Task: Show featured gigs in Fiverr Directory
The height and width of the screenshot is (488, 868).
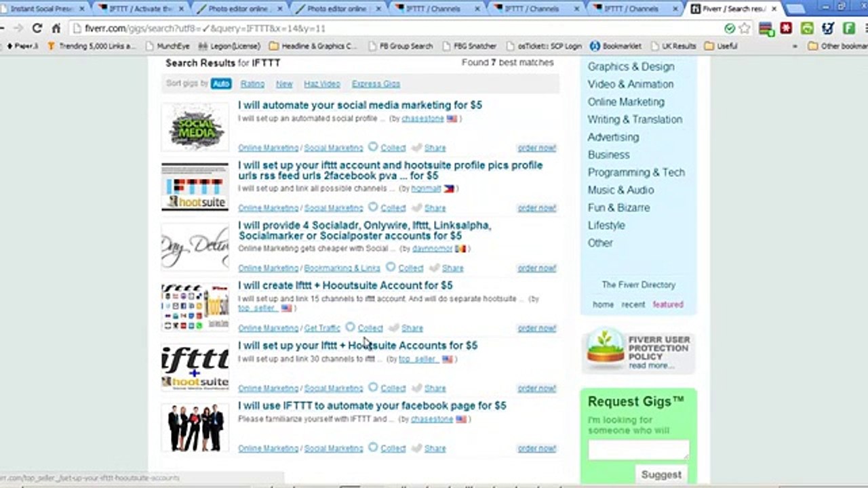Action: point(668,304)
